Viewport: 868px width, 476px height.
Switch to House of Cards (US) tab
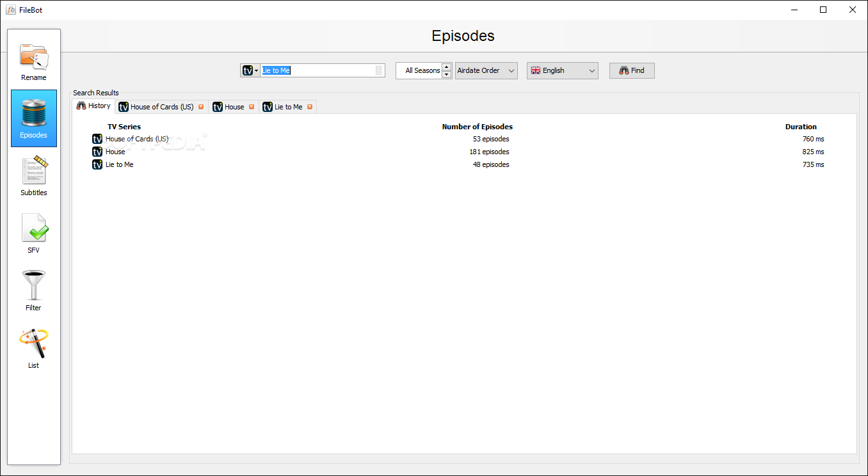(x=162, y=107)
